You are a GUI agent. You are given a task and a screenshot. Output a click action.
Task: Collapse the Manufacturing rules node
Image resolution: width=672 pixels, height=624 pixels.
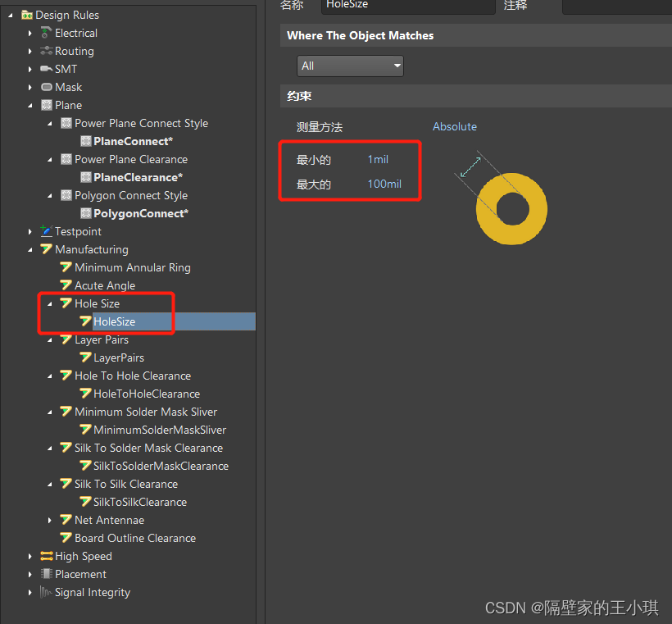[x=30, y=249]
